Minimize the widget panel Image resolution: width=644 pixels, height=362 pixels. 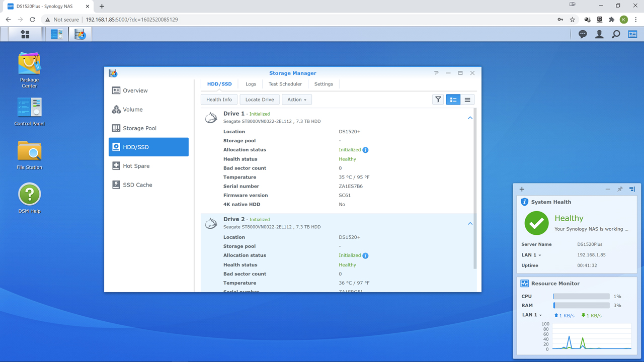tap(608, 190)
